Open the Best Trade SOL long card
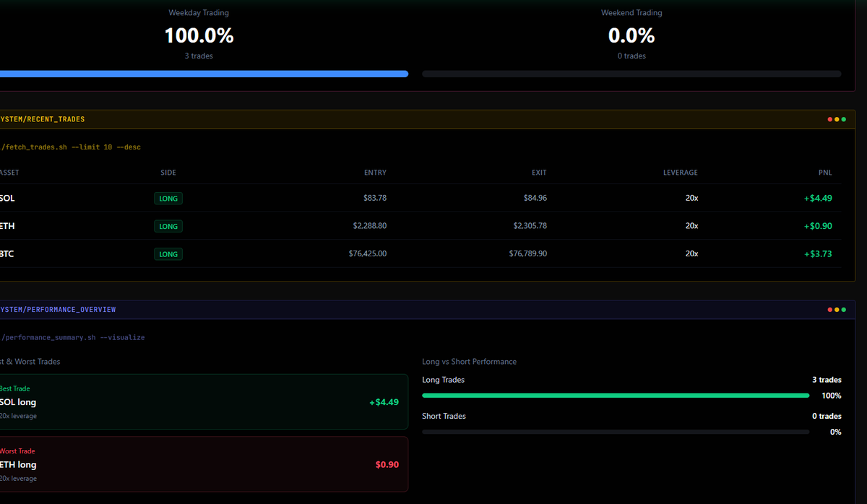The image size is (867, 504). (204, 401)
